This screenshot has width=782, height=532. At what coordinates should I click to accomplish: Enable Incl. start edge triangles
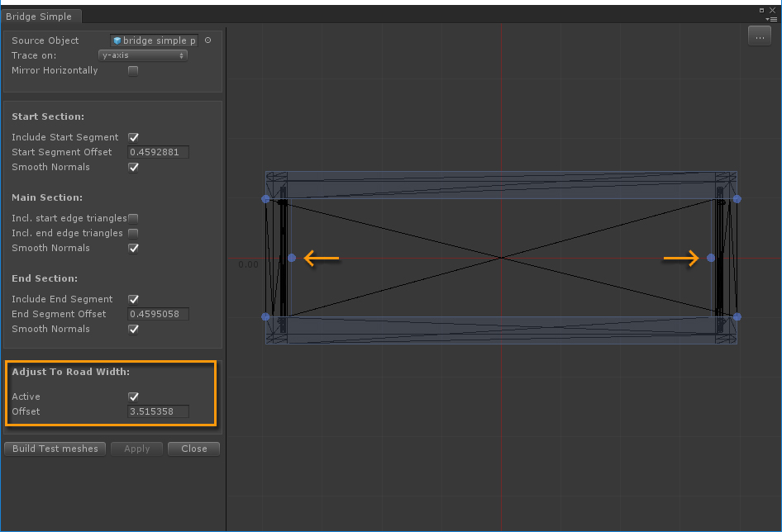pyautogui.click(x=133, y=218)
